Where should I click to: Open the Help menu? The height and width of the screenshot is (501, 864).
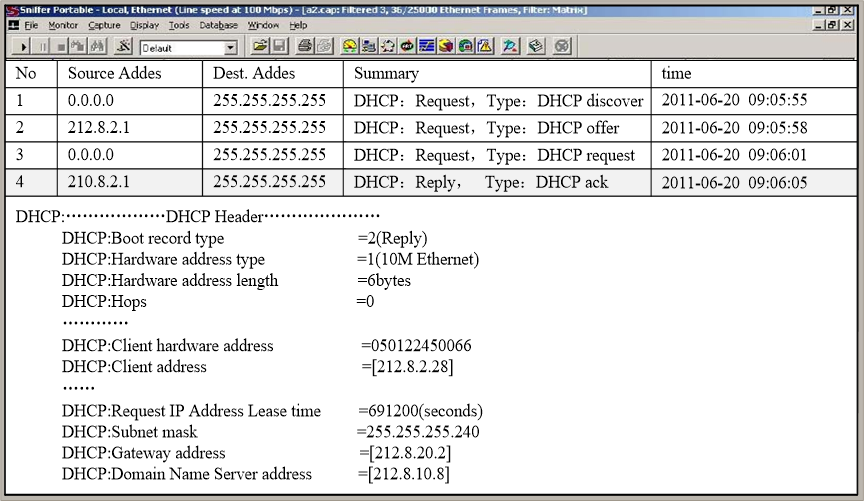point(298,25)
